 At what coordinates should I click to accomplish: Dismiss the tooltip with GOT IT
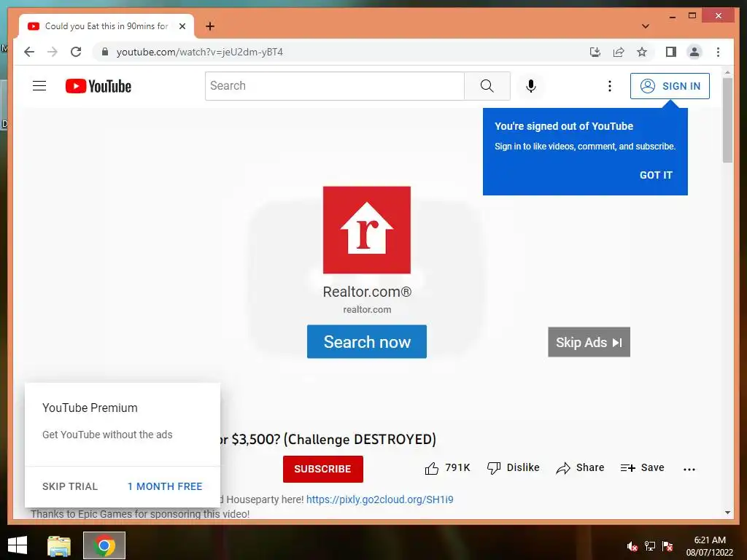pyautogui.click(x=656, y=175)
